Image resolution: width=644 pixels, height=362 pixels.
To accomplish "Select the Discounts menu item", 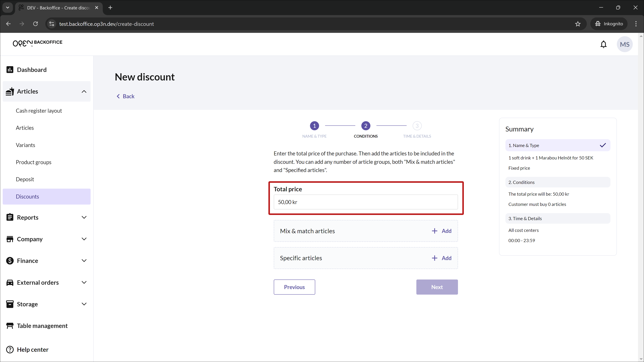I will (x=46, y=197).
